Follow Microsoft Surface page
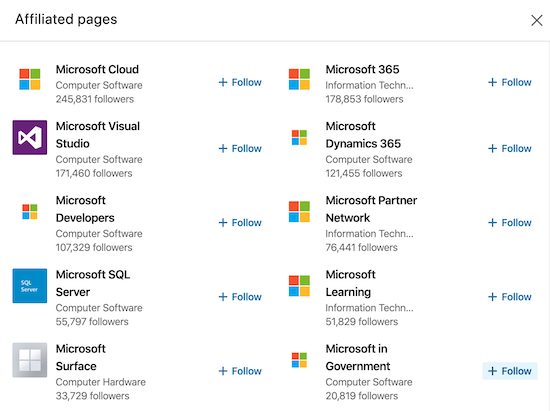This screenshot has width=550, height=411. coord(240,371)
